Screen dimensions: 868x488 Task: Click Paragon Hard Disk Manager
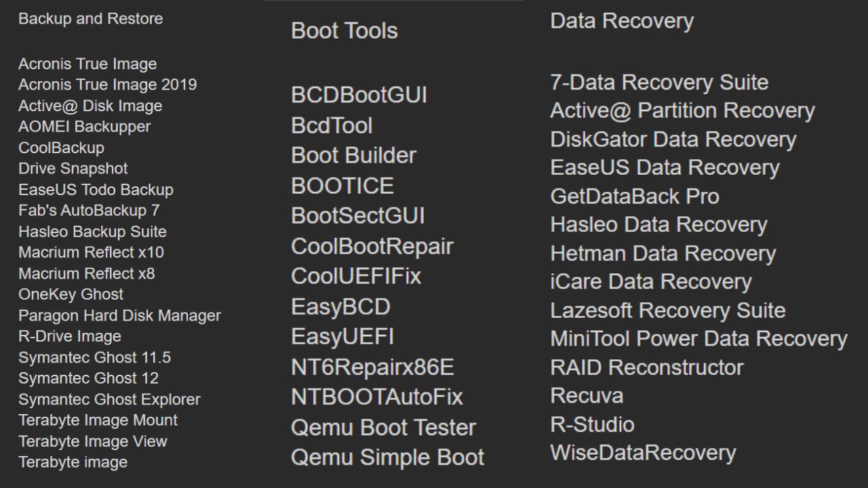click(119, 316)
